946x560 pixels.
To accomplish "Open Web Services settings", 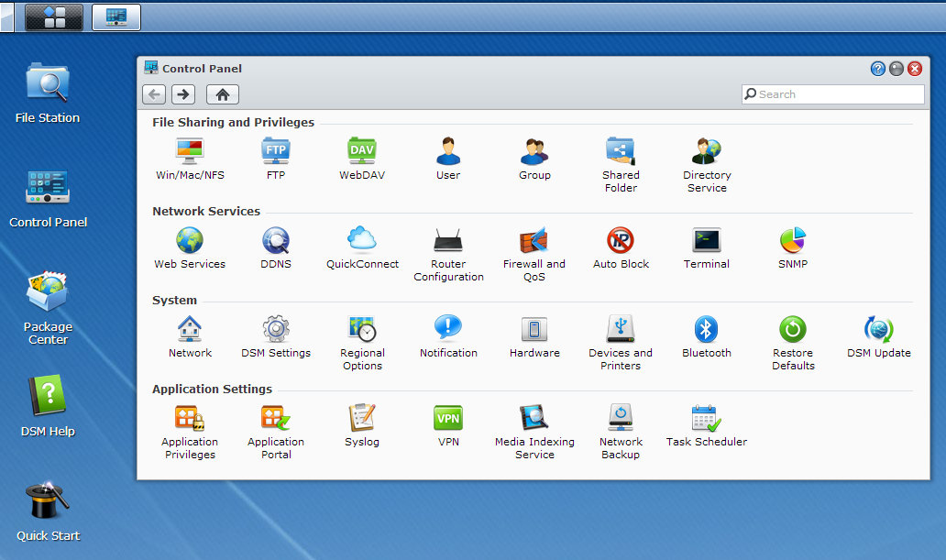I will [190, 247].
